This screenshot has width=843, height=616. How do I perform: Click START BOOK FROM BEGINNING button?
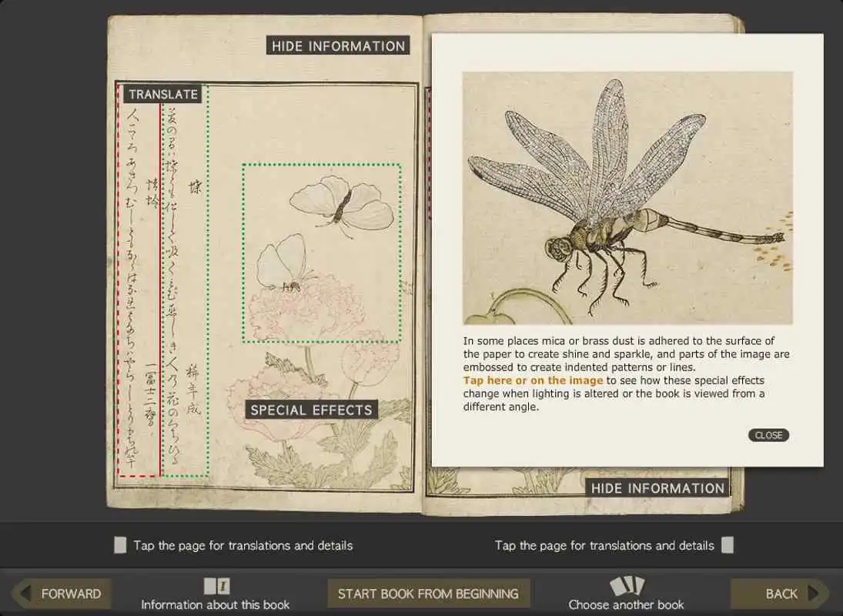pos(429,594)
